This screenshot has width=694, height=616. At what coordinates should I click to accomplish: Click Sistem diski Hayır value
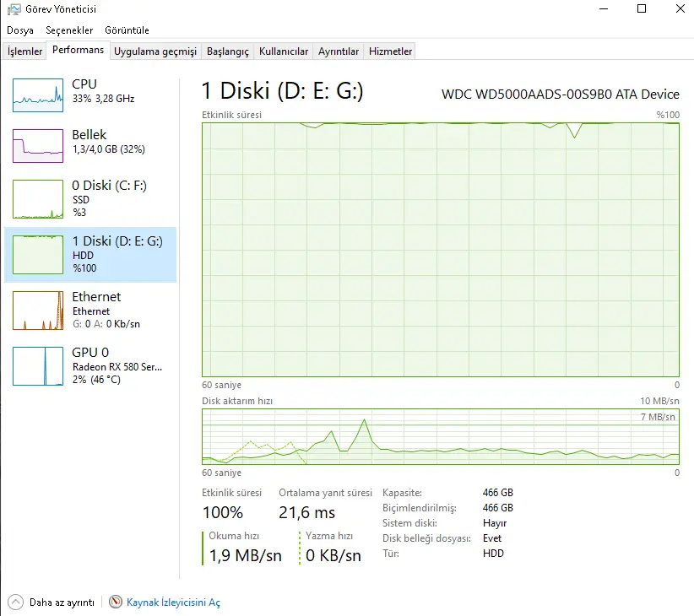(495, 523)
